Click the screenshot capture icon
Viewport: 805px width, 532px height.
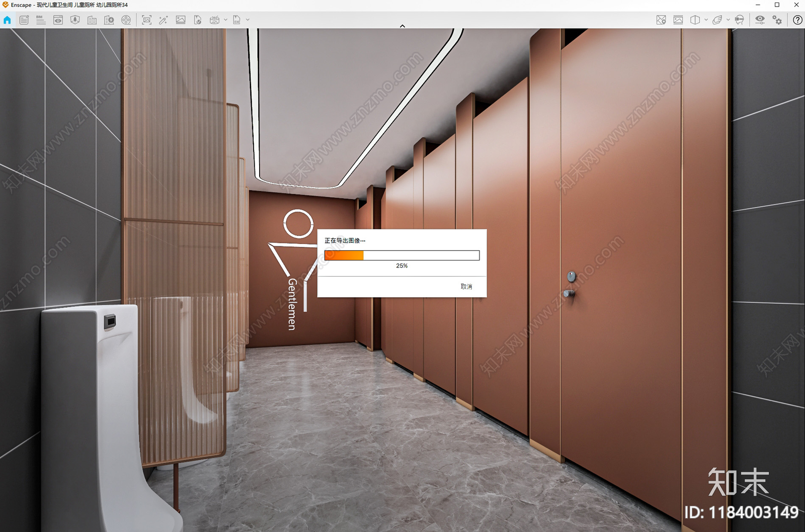pos(146,20)
